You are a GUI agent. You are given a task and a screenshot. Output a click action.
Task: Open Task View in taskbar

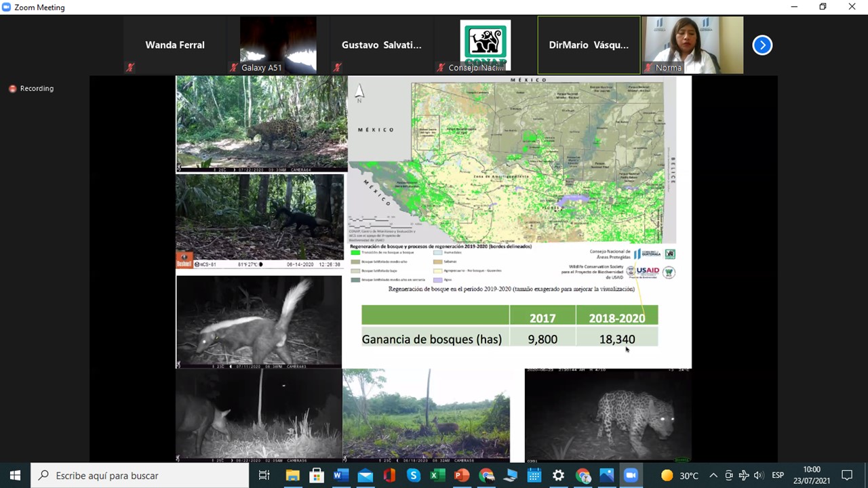click(x=264, y=476)
